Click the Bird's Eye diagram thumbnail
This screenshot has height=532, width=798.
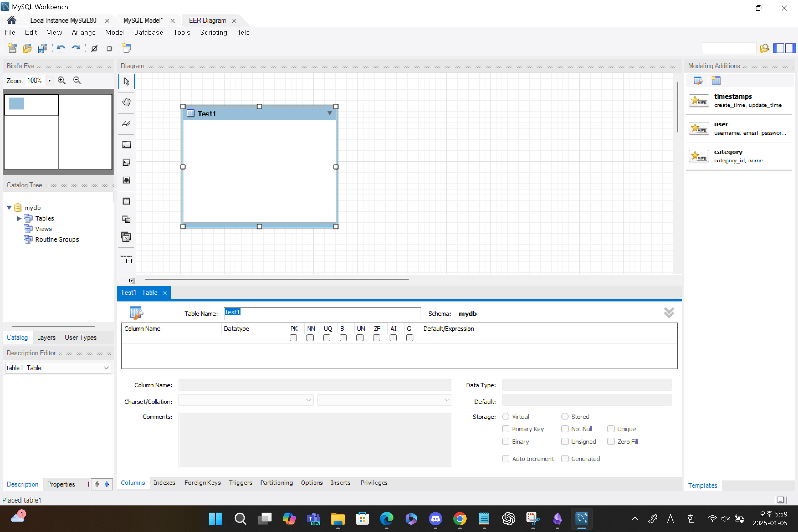tap(58, 132)
